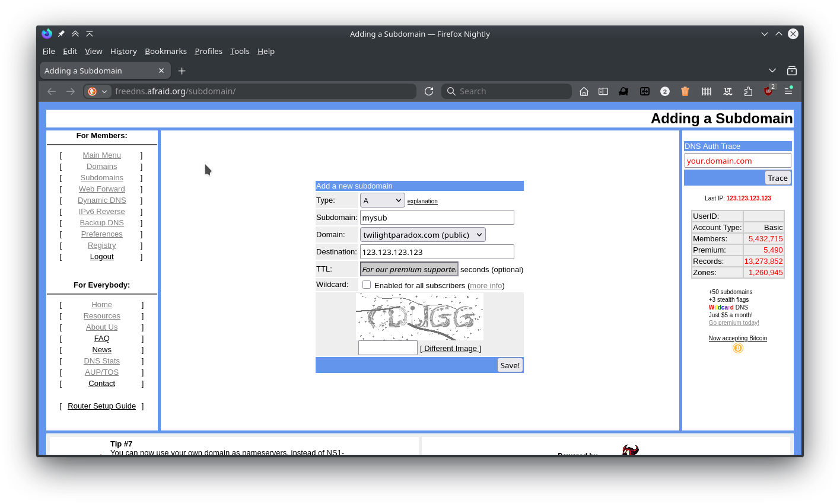Click the Firefox Home button
This screenshot has height=504, width=840.
[584, 91]
